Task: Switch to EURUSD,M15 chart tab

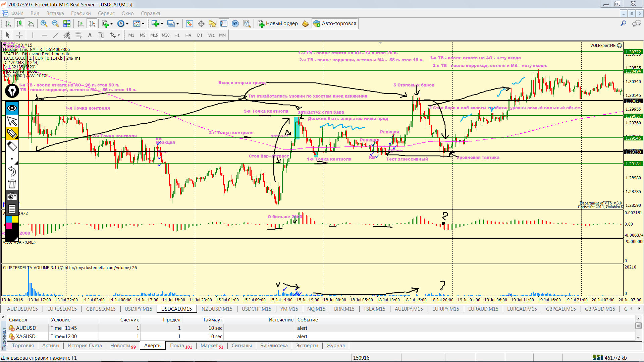Action: tap(62, 309)
